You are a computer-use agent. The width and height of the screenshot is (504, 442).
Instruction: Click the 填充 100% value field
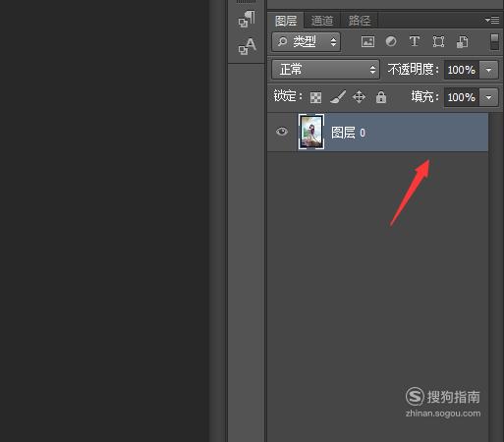pyautogui.click(x=462, y=97)
